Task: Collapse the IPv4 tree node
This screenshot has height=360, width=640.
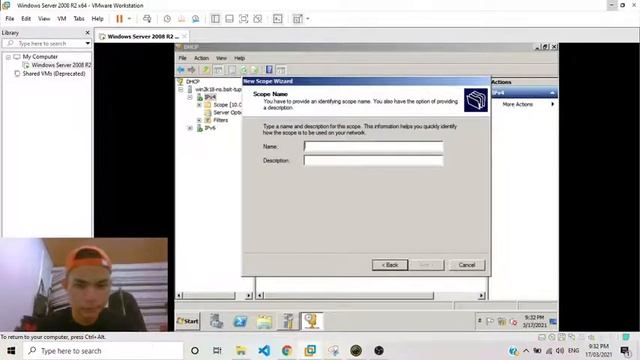Action: click(190, 97)
